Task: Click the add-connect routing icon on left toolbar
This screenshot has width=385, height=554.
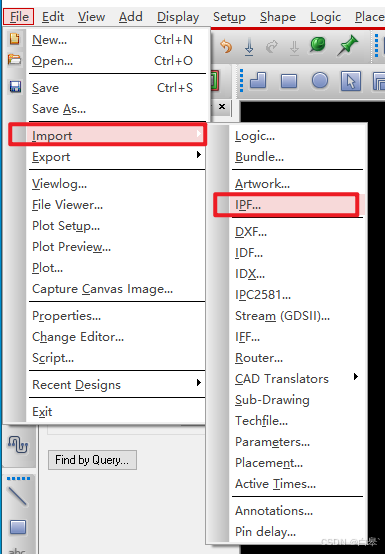Action: [x=18, y=444]
